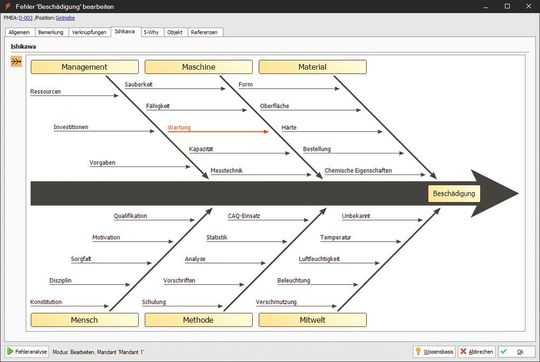Open the Bemerkung tab

(51, 32)
